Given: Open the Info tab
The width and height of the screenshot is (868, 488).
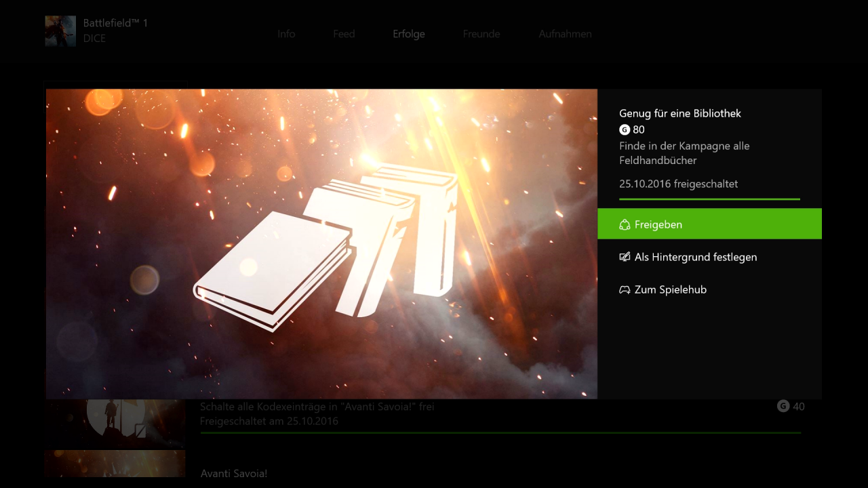Looking at the screenshot, I should coord(286,34).
